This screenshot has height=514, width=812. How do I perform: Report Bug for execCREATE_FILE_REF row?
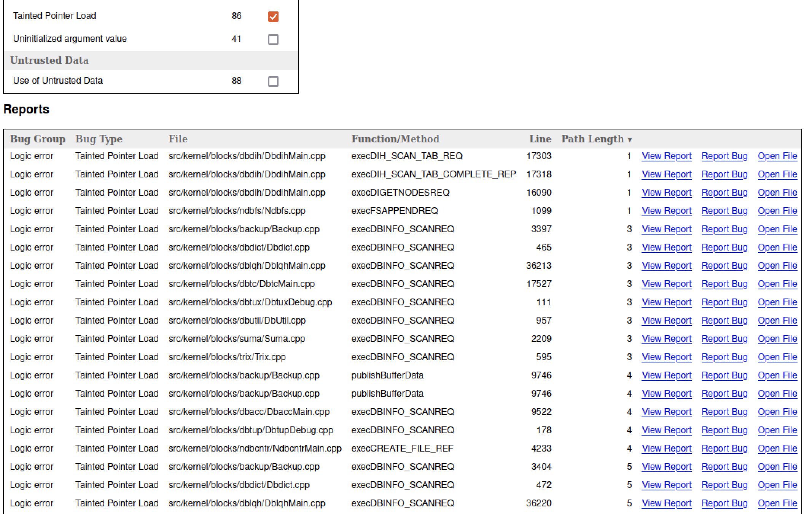(x=724, y=449)
